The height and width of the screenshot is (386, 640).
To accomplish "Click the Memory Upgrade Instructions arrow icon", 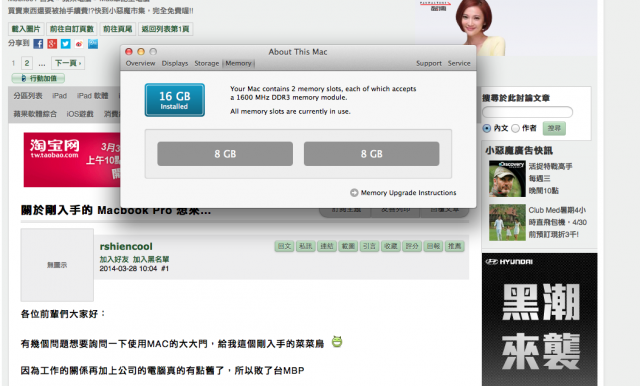I will (354, 193).
